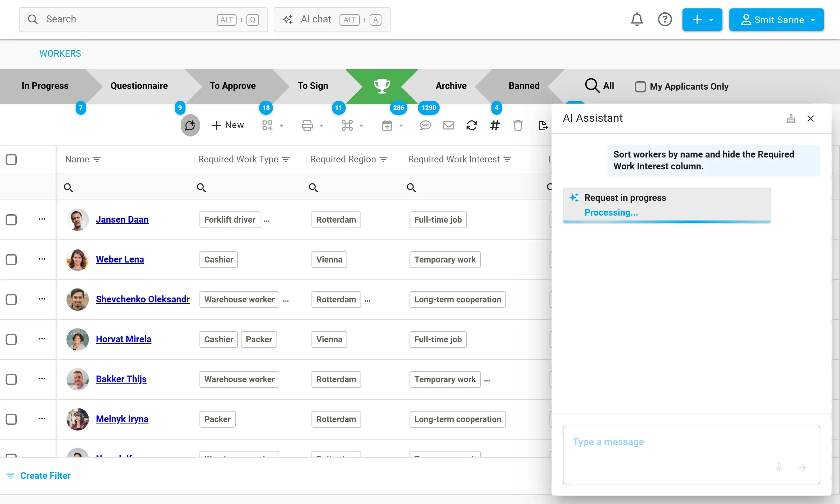Click the Required Region filter icon
The height and width of the screenshot is (504, 840).
point(384,160)
